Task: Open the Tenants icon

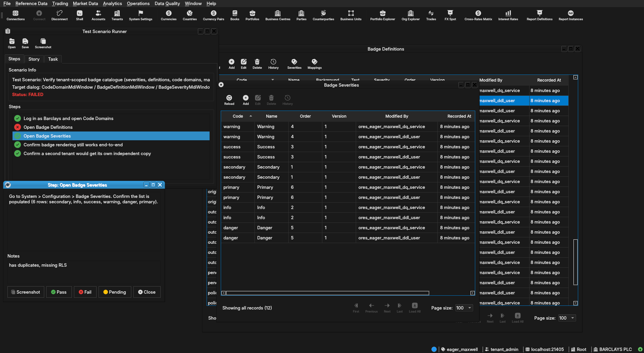Action: pos(117,15)
